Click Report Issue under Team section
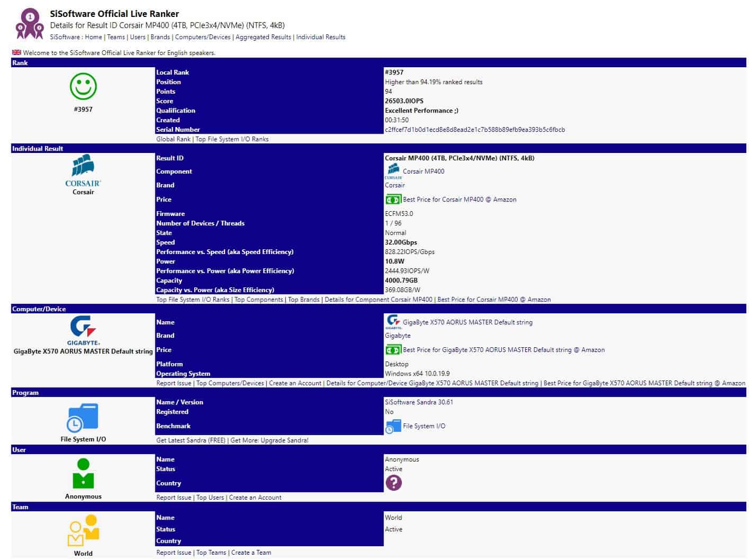This screenshot has height=560, width=749. (174, 553)
